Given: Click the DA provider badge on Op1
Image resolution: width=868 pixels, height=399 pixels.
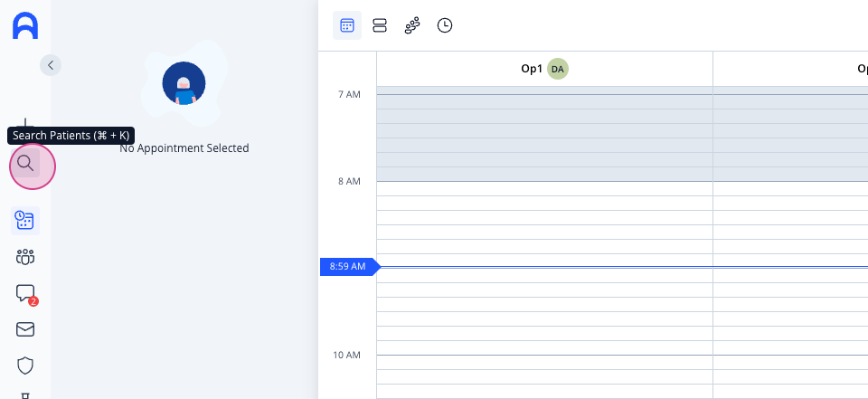Looking at the screenshot, I should (x=558, y=70).
